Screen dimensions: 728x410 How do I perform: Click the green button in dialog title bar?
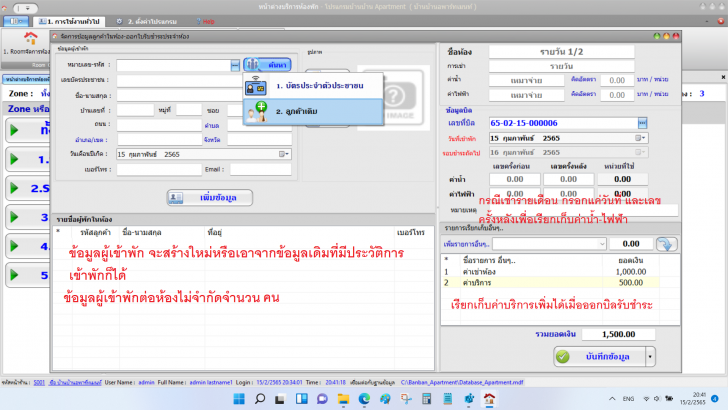coord(656,36)
